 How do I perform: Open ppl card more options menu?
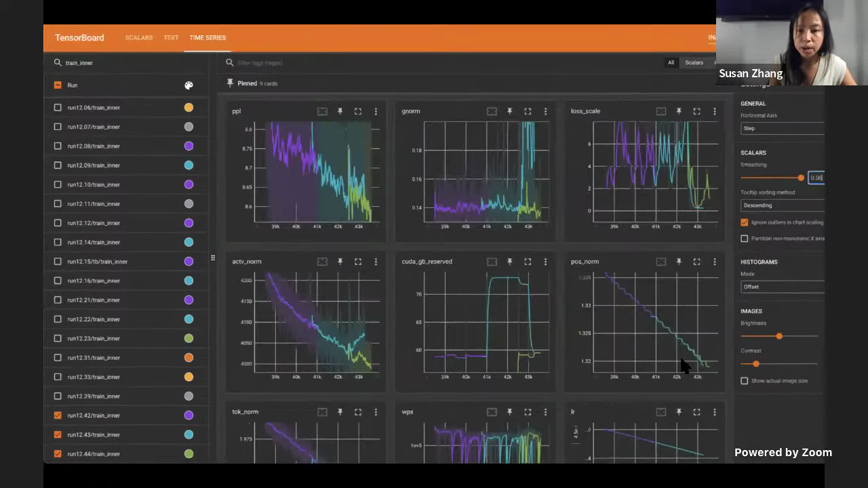point(376,111)
